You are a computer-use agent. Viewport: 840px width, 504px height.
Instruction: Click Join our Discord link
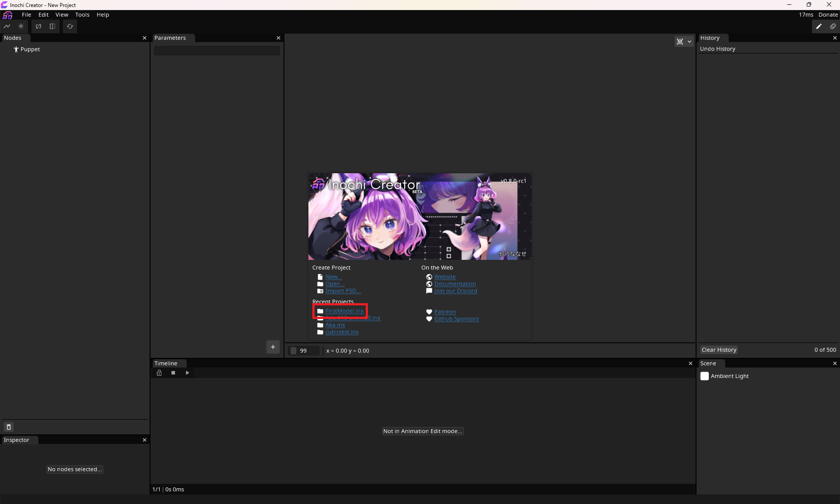click(455, 291)
